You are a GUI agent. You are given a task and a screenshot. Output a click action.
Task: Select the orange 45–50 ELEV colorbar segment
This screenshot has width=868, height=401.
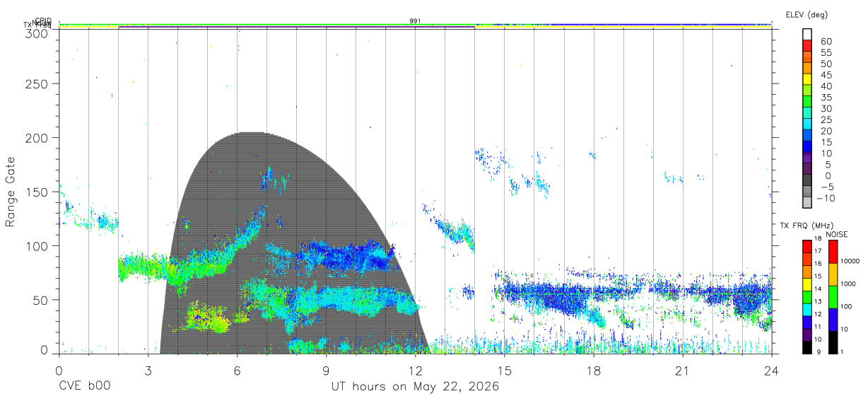(x=807, y=69)
